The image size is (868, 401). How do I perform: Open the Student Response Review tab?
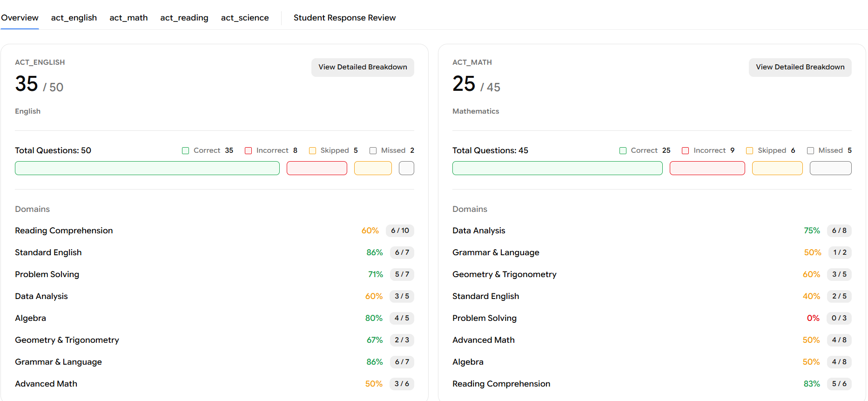coord(344,18)
